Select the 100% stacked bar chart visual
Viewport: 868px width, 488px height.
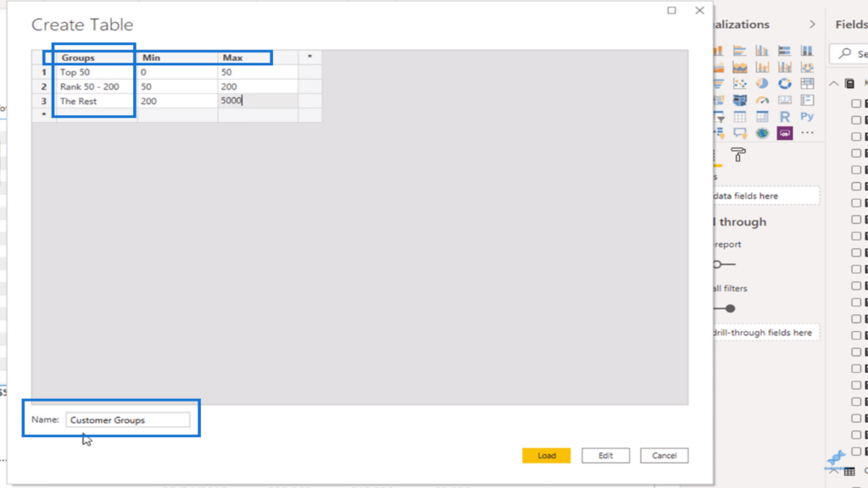tap(784, 51)
